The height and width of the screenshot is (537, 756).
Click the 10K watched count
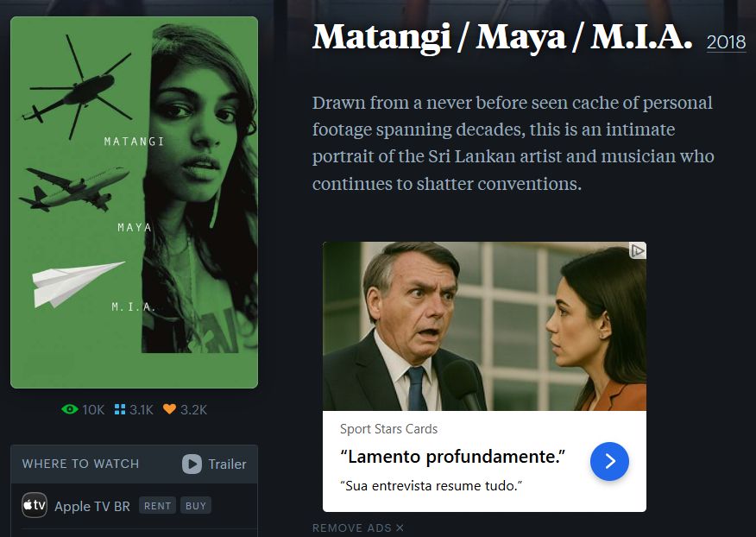[x=93, y=409]
